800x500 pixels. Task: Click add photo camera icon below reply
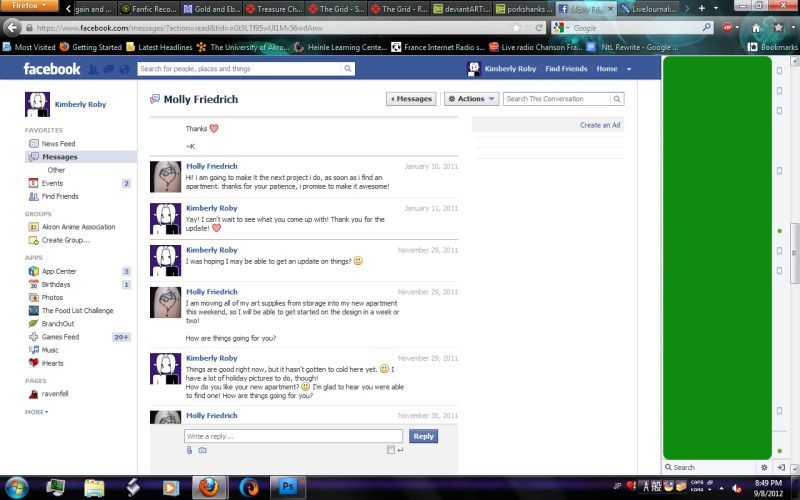click(x=203, y=450)
